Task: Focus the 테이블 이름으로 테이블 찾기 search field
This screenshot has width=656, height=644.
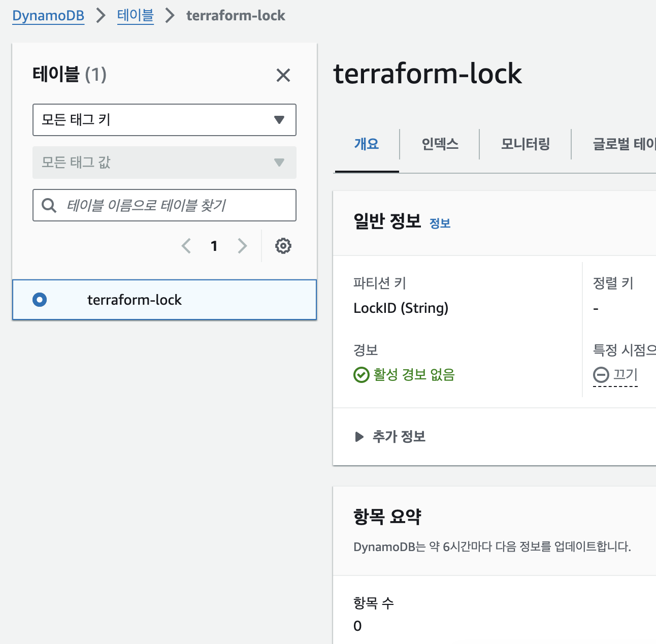Action: (x=165, y=205)
